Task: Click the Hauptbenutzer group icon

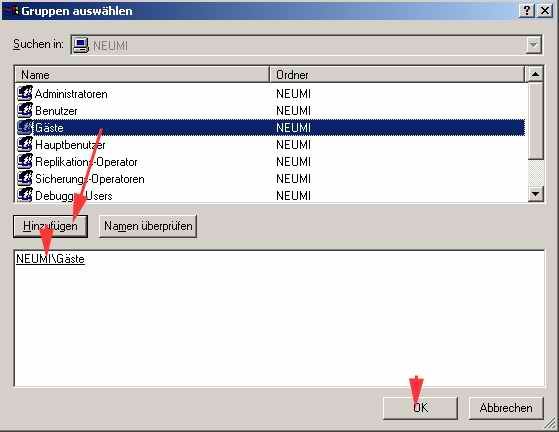Action: [25, 144]
